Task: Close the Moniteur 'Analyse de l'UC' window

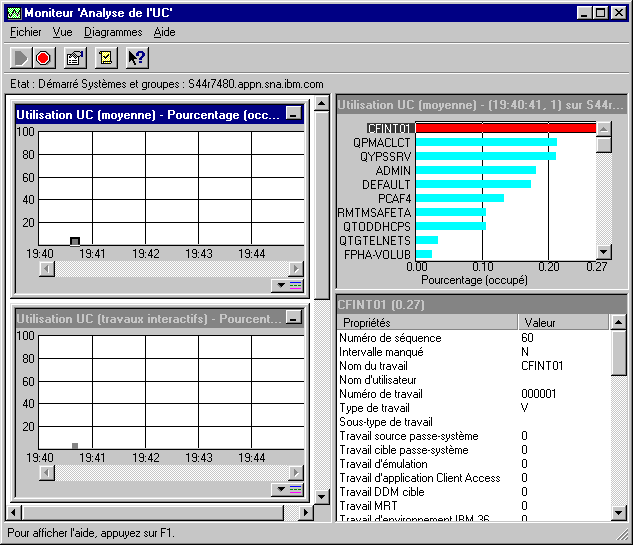Action: point(618,13)
